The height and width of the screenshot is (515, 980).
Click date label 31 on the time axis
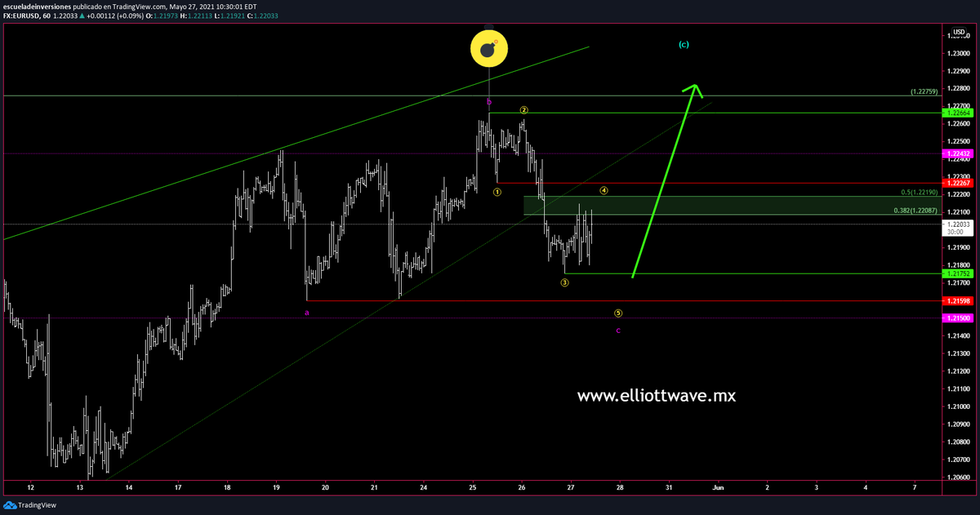[x=669, y=487]
